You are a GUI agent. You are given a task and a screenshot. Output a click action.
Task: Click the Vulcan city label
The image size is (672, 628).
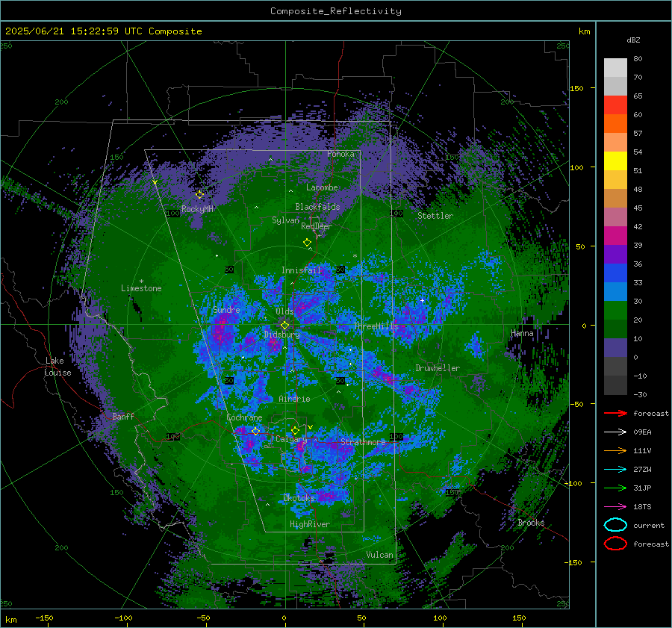[x=379, y=555]
